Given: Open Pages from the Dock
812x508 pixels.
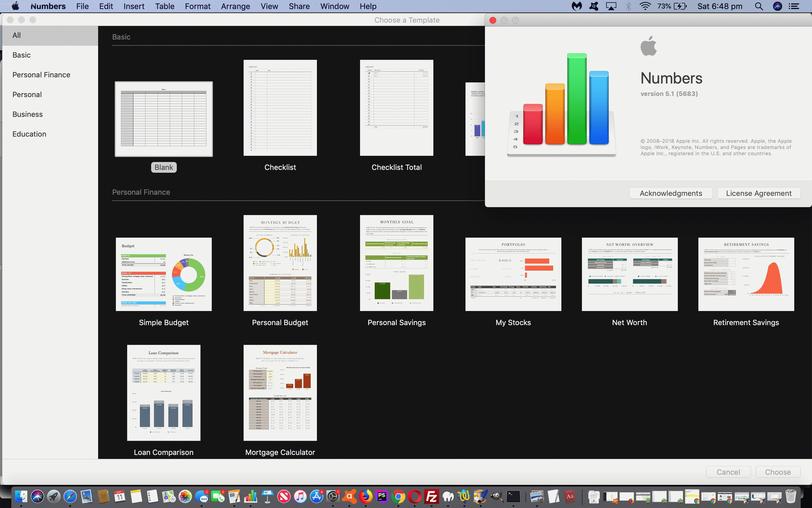Looking at the screenshot, I should 234,497.
